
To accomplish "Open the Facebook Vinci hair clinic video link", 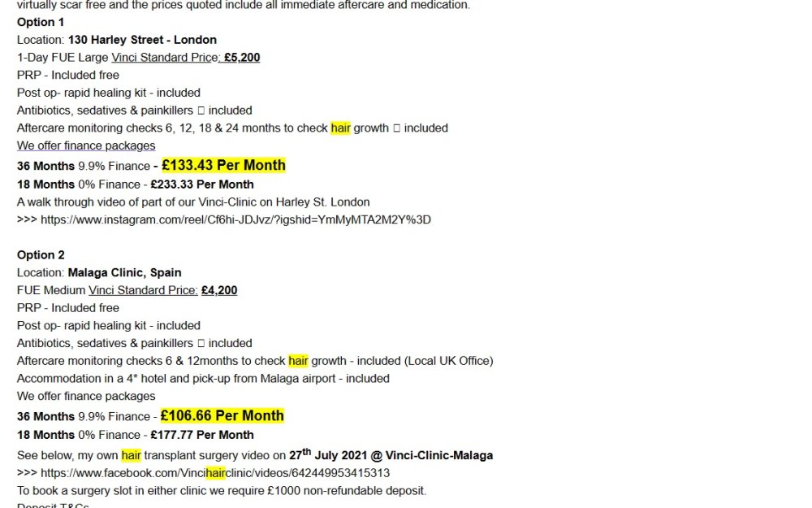I will pos(215,473).
